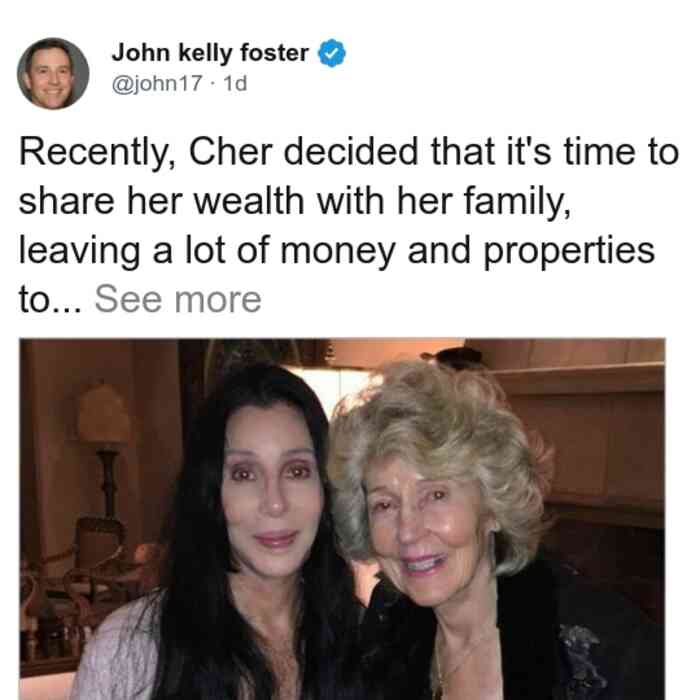The height and width of the screenshot is (700, 700).
Task: Select the truncated "to..." text before See more
Action: pos(50,300)
